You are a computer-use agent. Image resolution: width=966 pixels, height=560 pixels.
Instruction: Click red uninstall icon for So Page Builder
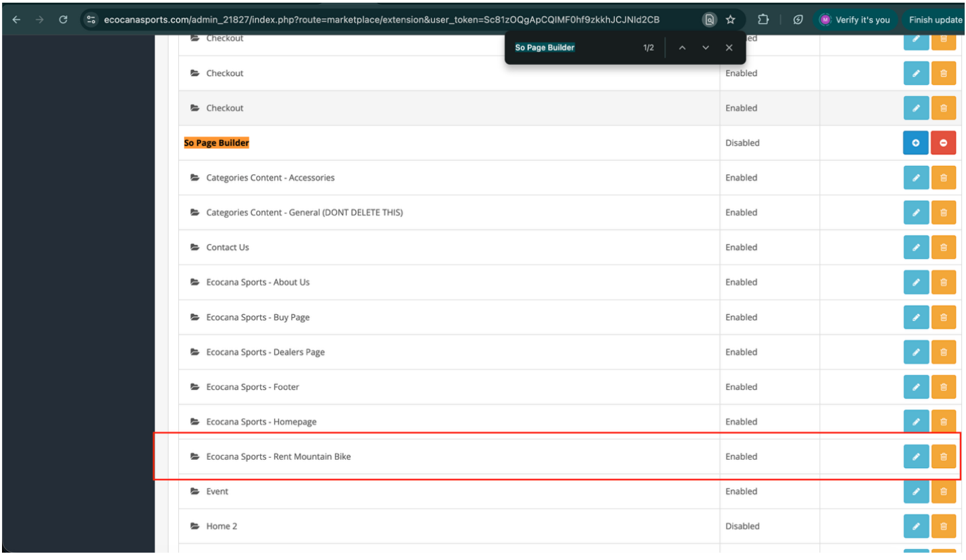(x=943, y=143)
